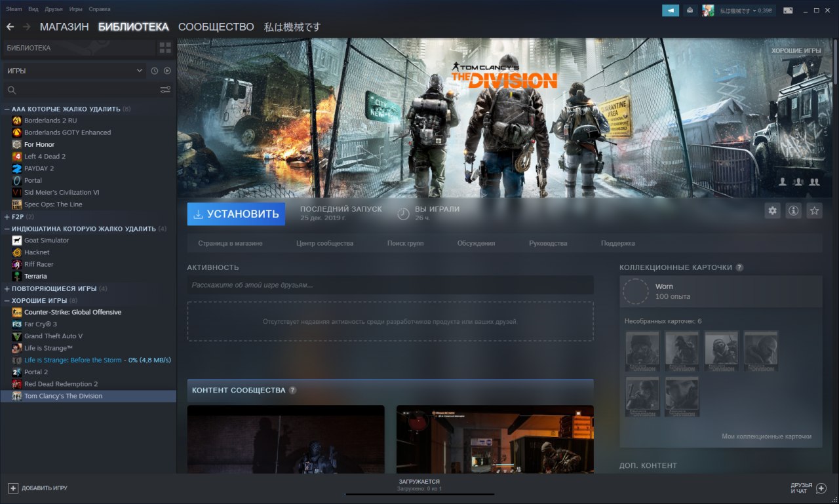Image resolution: width=839 pixels, height=504 pixels.
Task: Show ready-to-play games filter icon
Action: (x=167, y=71)
